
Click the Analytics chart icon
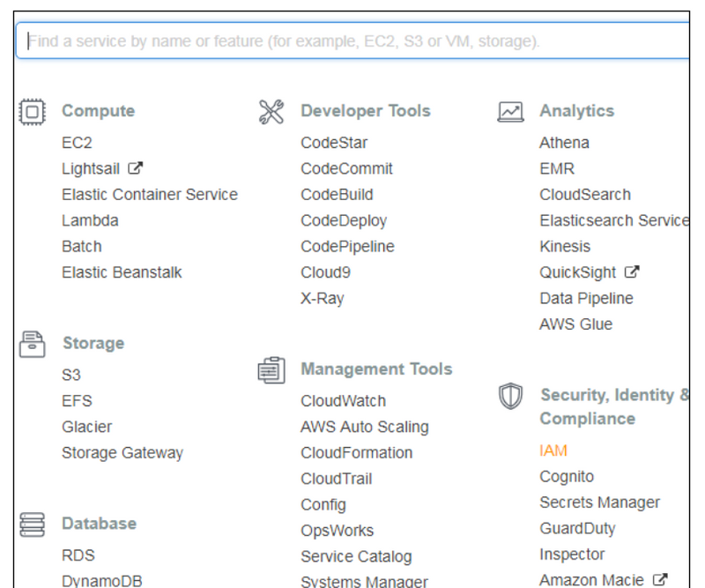pyautogui.click(x=510, y=112)
